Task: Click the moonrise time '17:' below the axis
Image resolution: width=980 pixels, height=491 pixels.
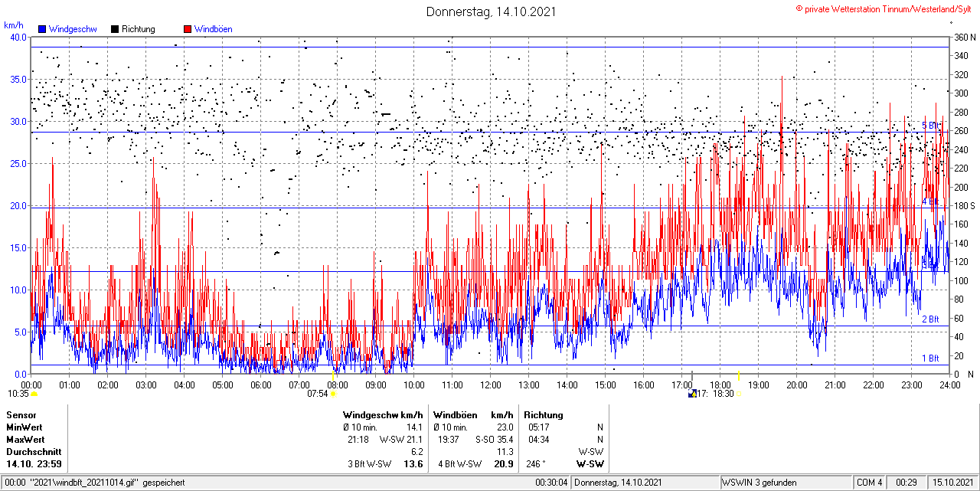Action: coord(702,394)
